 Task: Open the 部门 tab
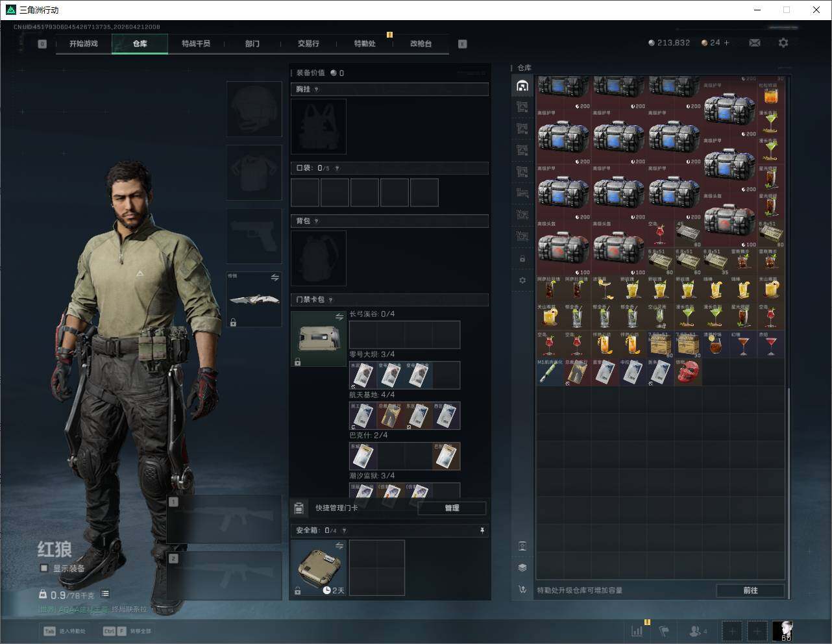point(252,43)
